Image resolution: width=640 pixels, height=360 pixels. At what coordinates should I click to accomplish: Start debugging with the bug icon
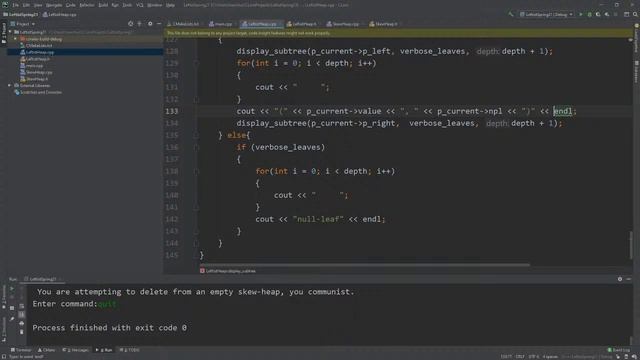[589, 14]
